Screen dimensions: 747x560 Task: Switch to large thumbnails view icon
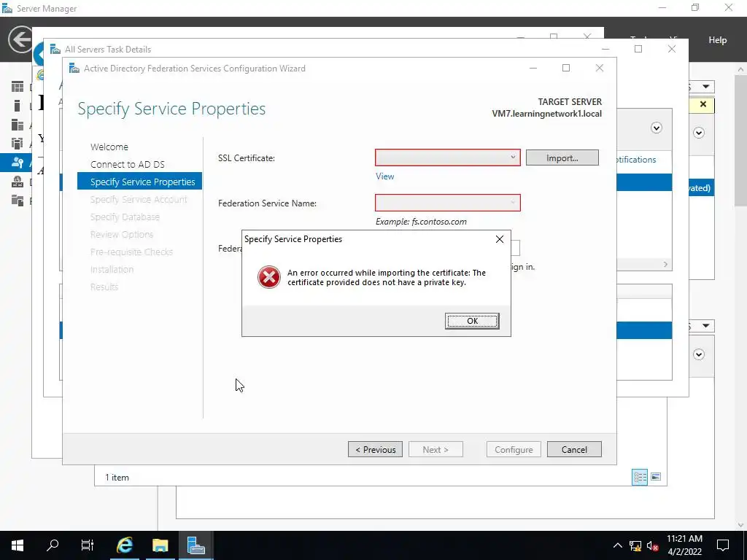point(656,477)
